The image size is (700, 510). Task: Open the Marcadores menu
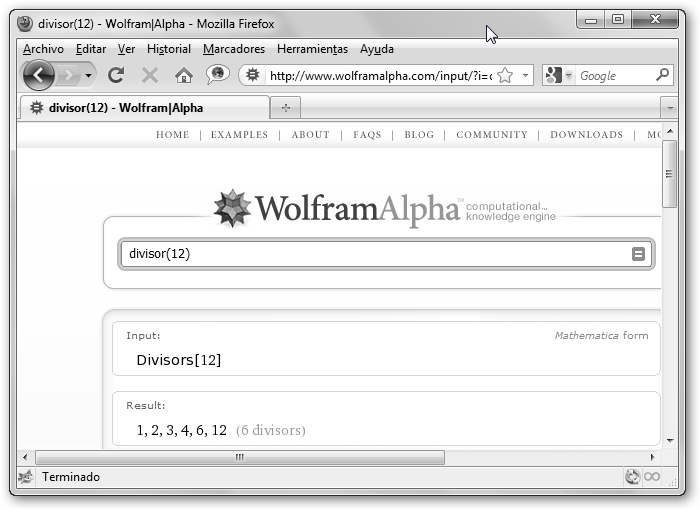[x=233, y=49]
